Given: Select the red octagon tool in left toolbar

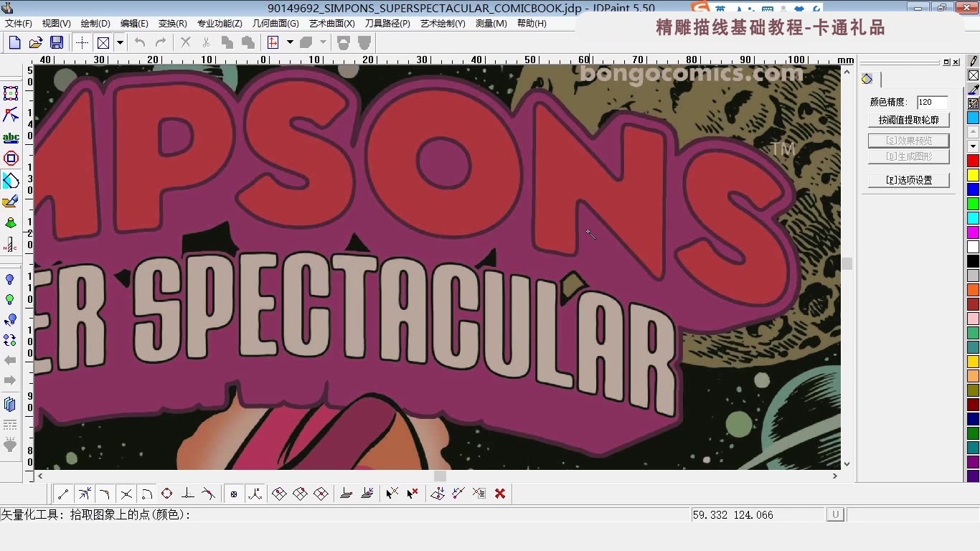Looking at the screenshot, I should point(11,158).
